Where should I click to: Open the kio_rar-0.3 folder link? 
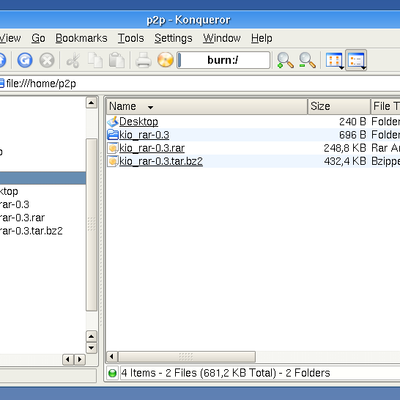coord(144,135)
